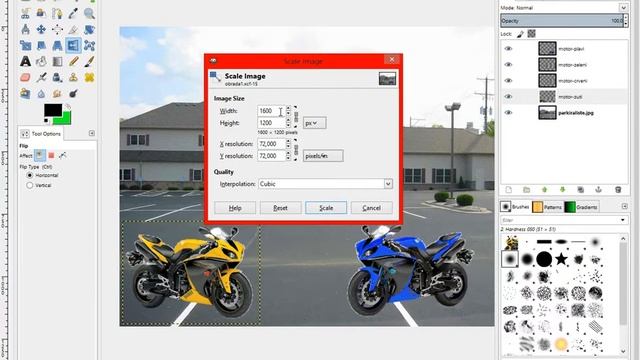Switch to the Brushes tab
Screen dimensions: 640x360
point(516,207)
